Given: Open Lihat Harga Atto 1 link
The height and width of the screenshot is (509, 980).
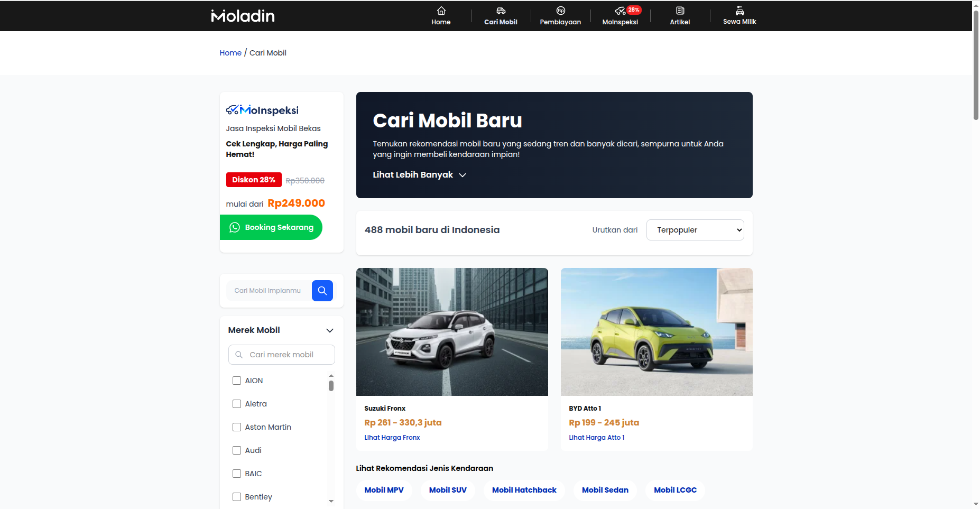Looking at the screenshot, I should pyautogui.click(x=597, y=438).
